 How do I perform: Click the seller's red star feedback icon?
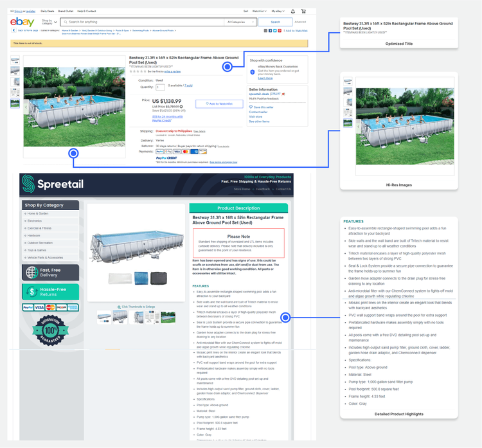(283, 94)
